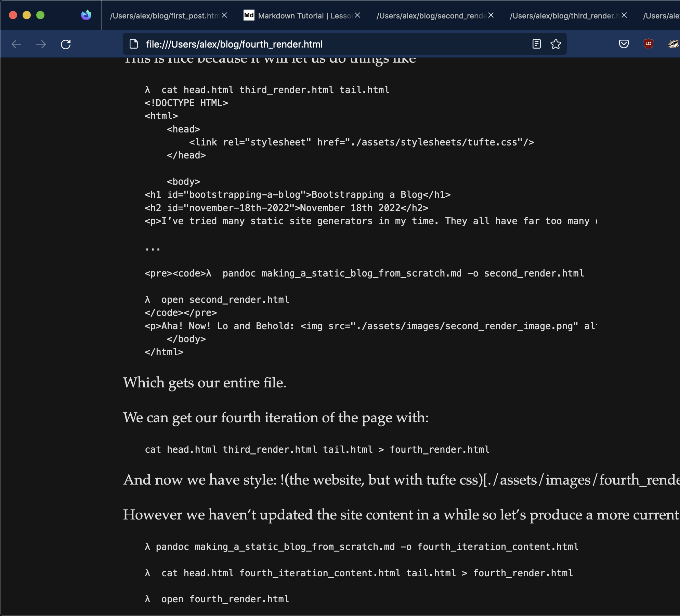Bookmark this page with the star icon
The height and width of the screenshot is (616, 680).
click(556, 44)
